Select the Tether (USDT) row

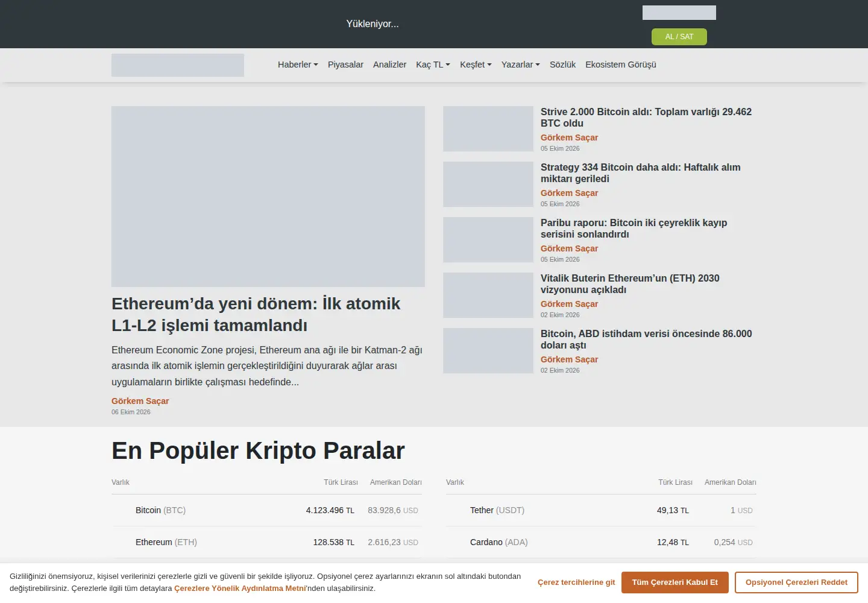[x=601, y=510]
